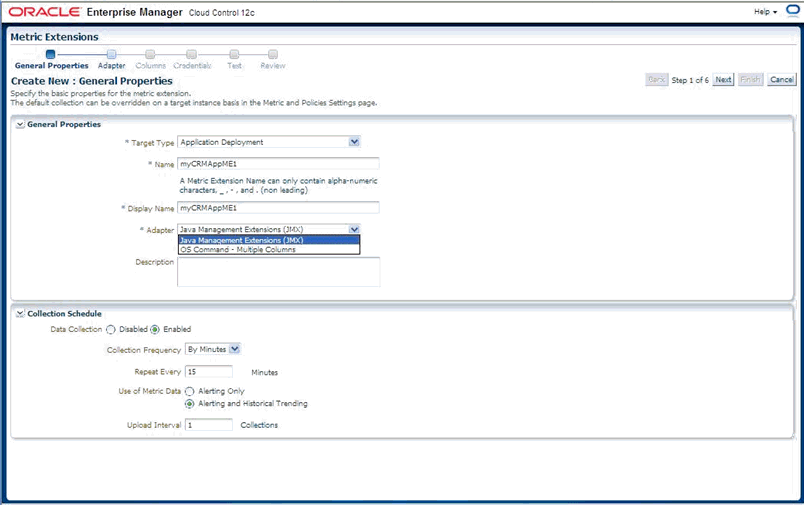The image size is (804, 505).
Task: Click the Repeat Every minutes field
Action: tap(209, 372)
